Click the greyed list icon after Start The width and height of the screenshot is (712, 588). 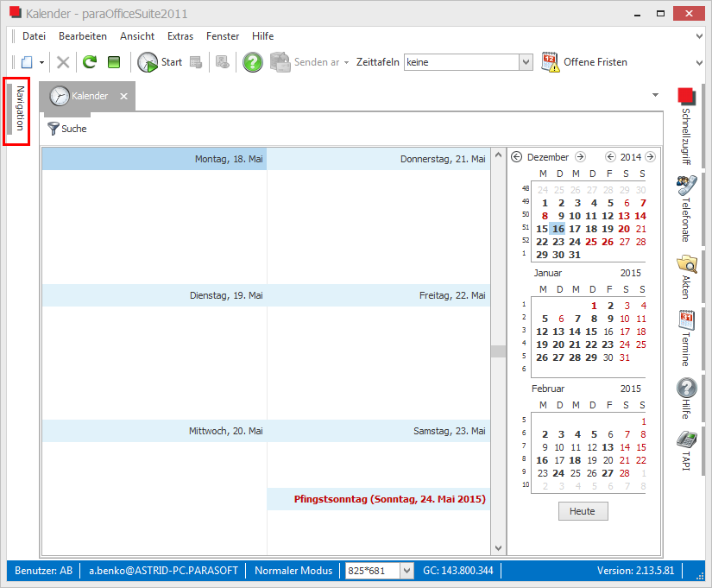pos(196,62)
